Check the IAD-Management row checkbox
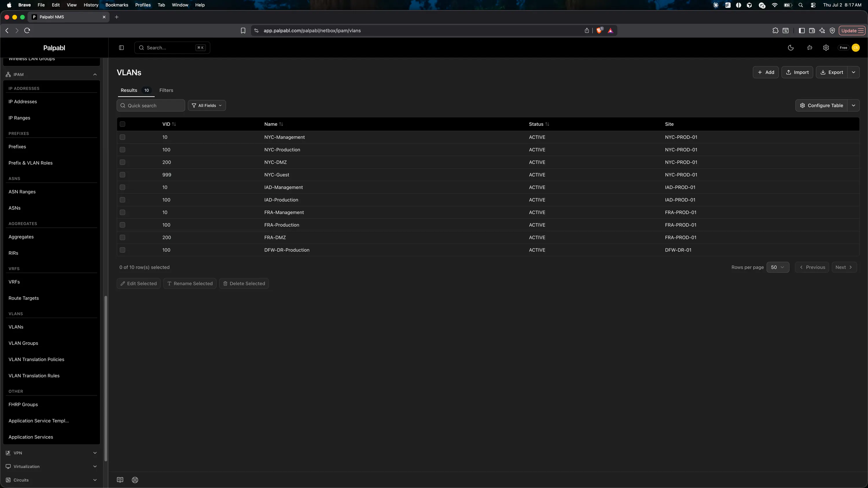 tap(122, 187)
